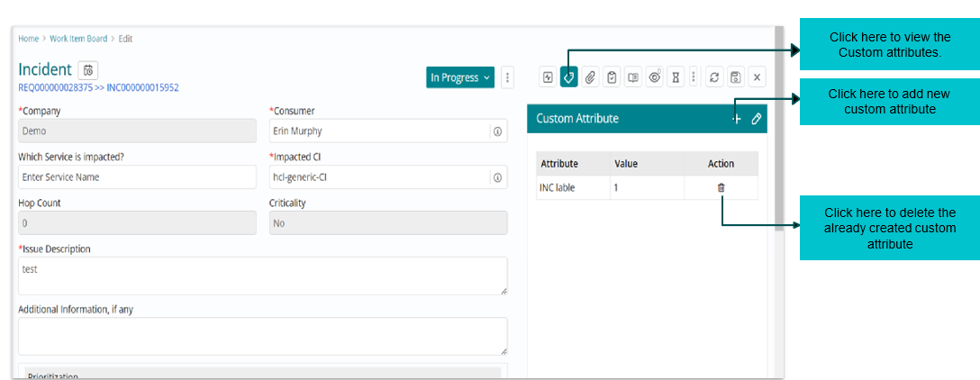Delete the INC lable attribute
This screenshot has height=380, width=980.
point(721,187)
